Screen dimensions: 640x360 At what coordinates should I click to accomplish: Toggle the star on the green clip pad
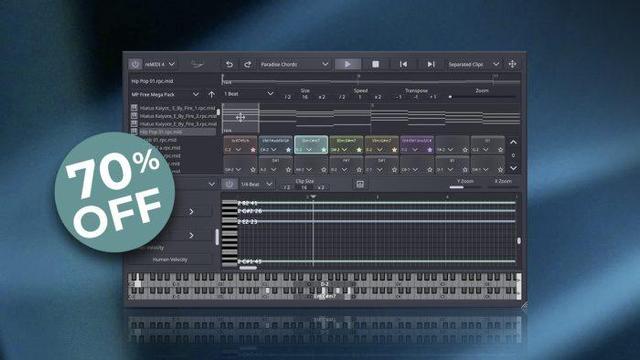pos(359,150)
